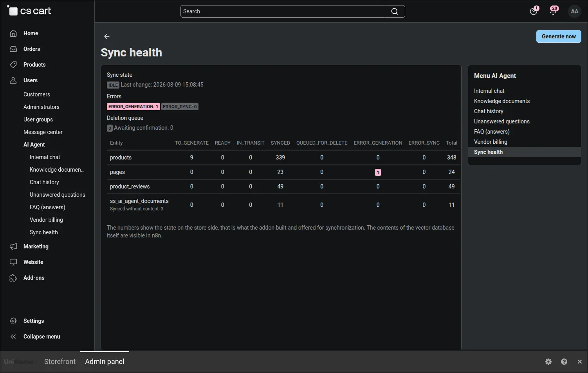Click the "products" entity cell

tap(121, 158)
